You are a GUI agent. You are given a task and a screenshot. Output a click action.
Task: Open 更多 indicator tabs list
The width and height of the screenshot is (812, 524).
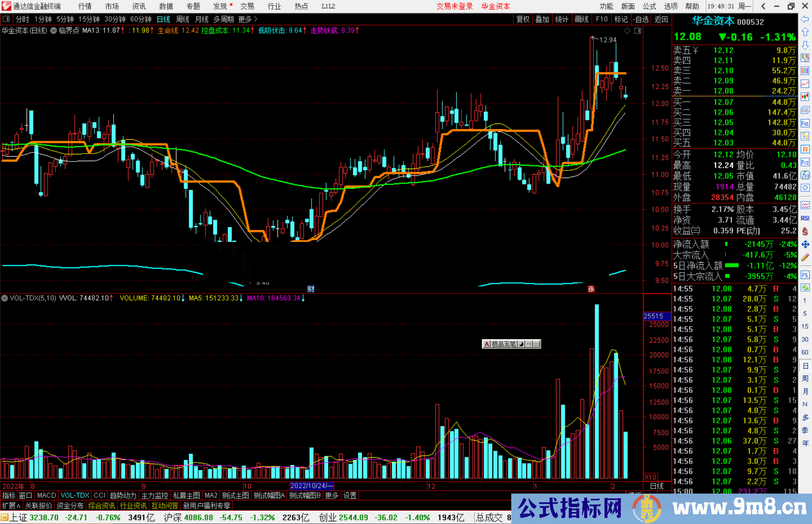tap(332, 495)
